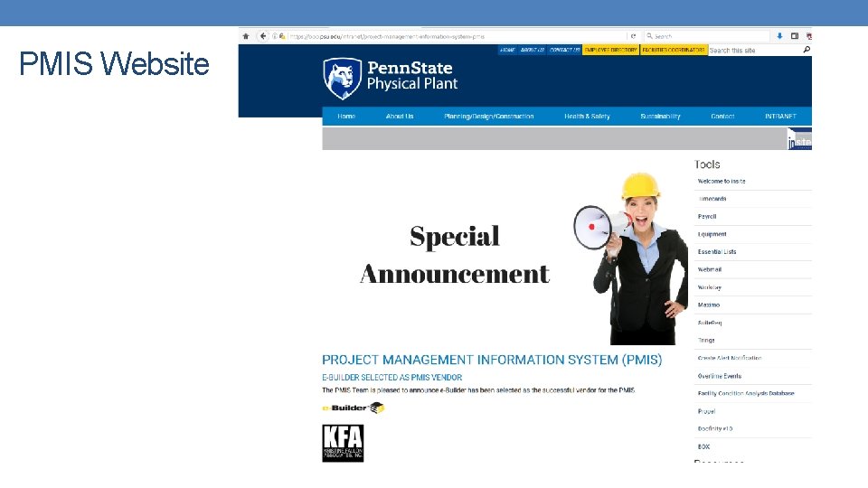
Task: Click Project Management Information System (PMIS) heading
Action: point(492,361)
